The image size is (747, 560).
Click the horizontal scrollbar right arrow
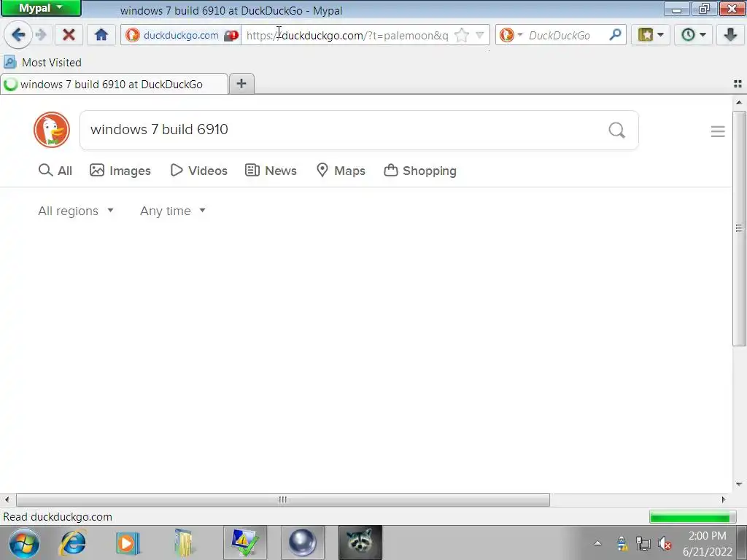[724, 499]
